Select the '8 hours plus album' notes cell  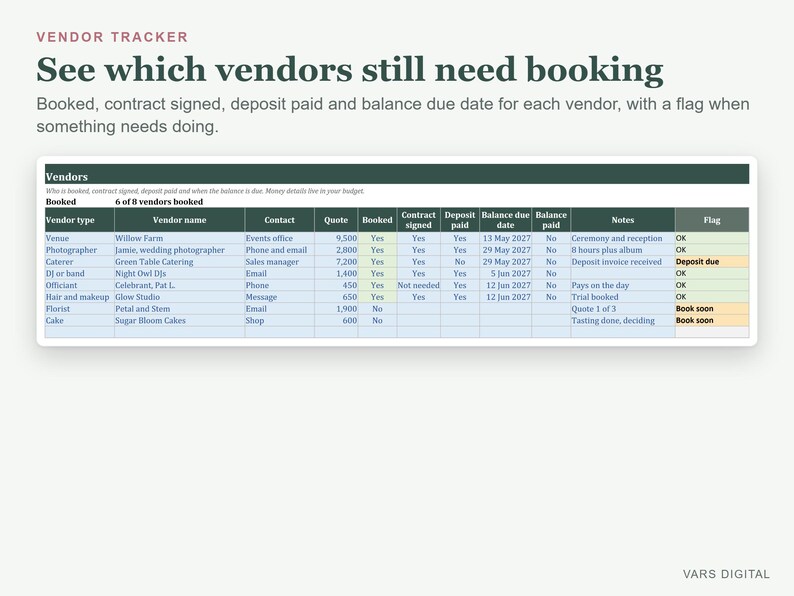click(x=623, y=250)
